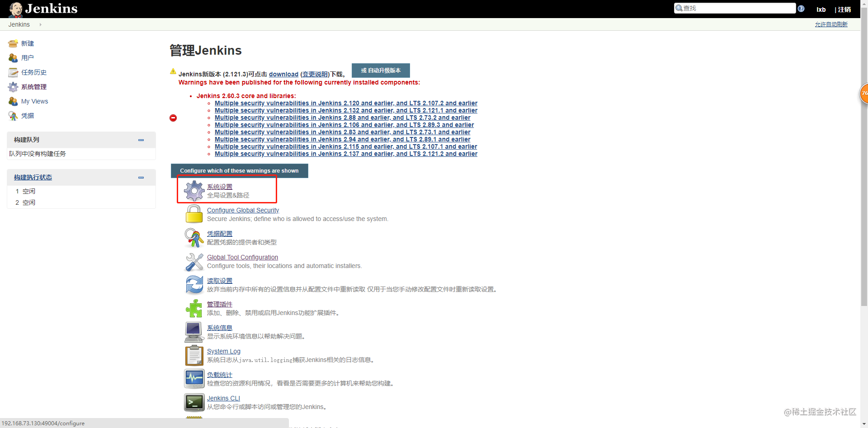Viewport: 868px width, 428px height.
Task: Click the 任务历史 notepad icon
Action: pos(13,72)
